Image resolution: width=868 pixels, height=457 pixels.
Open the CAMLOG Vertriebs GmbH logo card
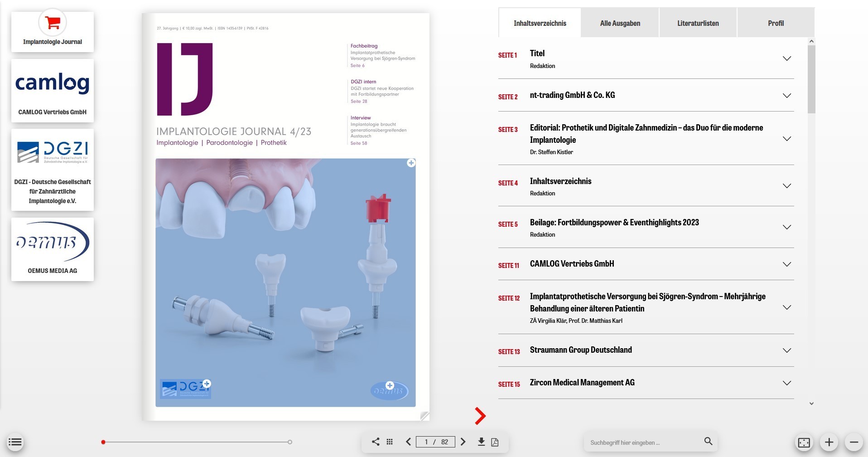click(53, 90)
